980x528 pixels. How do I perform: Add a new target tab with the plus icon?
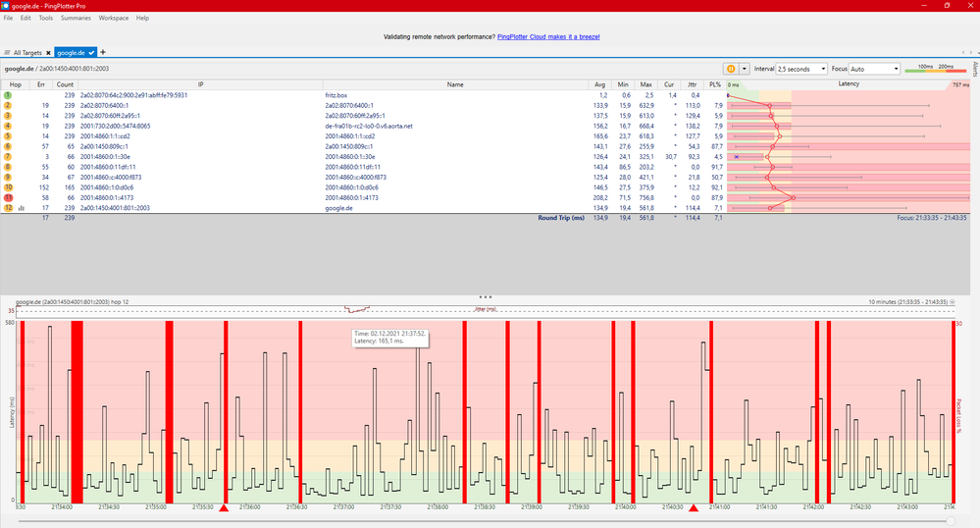103,52
